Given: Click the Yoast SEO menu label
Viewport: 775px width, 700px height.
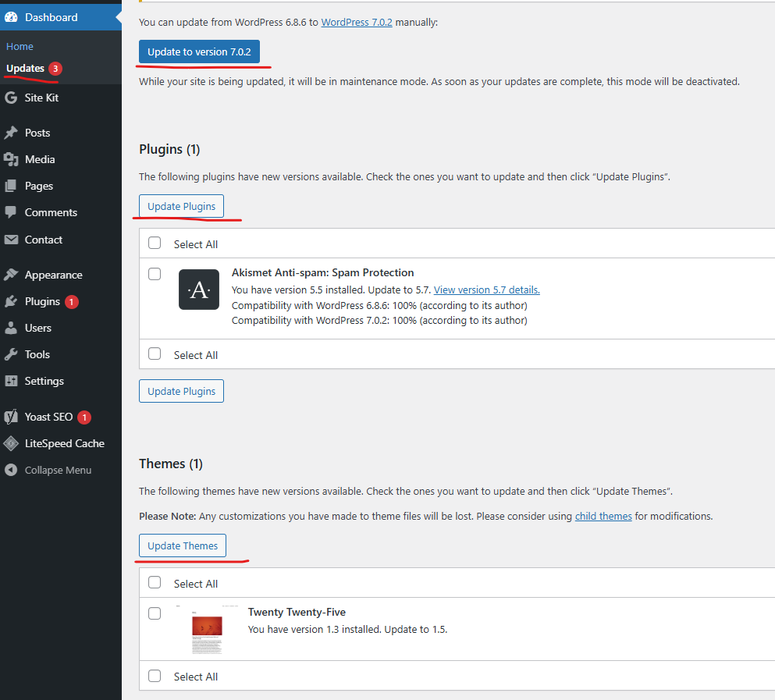Looking at the screenshot, I should tap(48, 417).
